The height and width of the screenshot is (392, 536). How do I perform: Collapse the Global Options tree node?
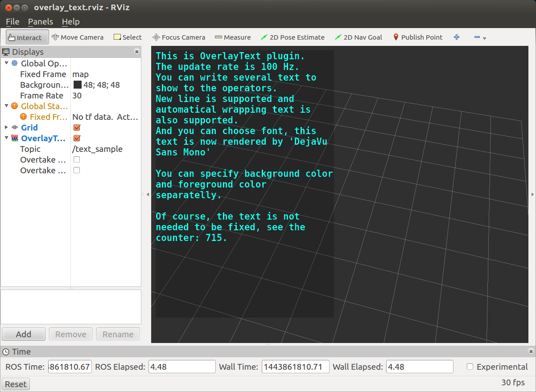6,63
